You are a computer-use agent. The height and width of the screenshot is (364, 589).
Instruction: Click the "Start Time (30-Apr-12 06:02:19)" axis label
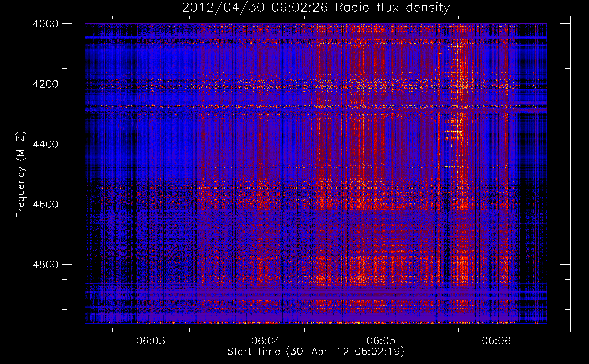click(316, 352)
